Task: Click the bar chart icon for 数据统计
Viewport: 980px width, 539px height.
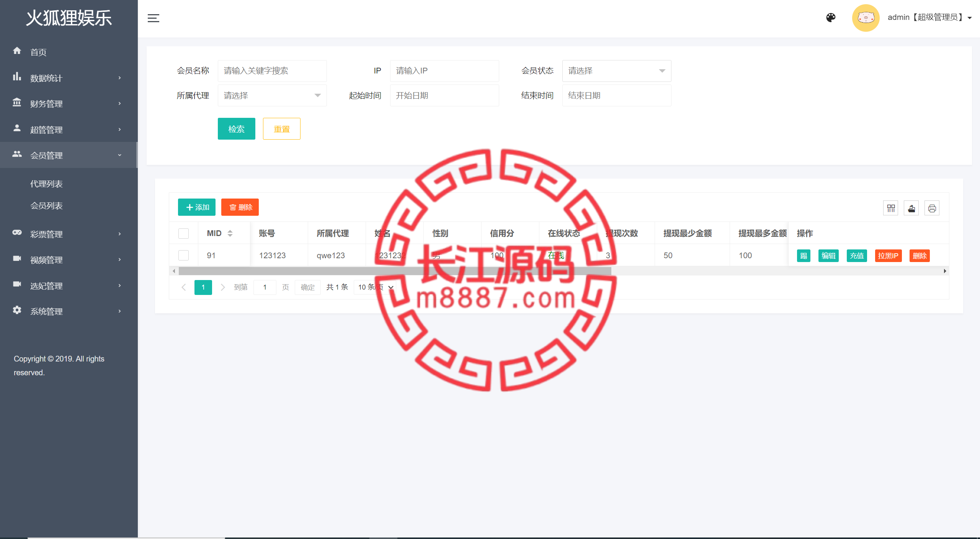Action: pyautogui.click(x=17, y=77)
